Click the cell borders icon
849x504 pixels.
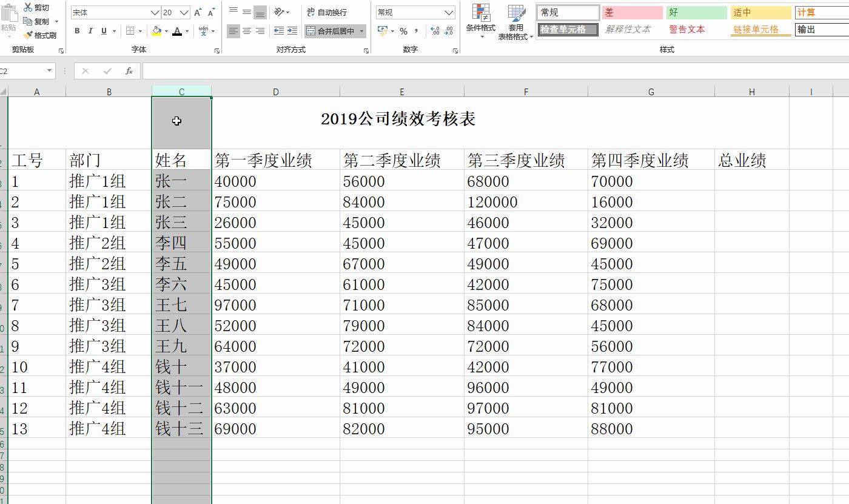coord(130,31)
